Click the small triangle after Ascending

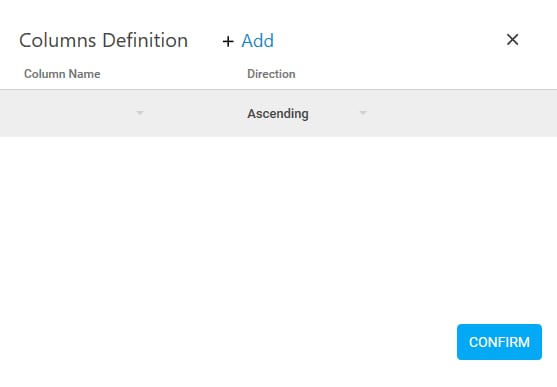point(363,113)
